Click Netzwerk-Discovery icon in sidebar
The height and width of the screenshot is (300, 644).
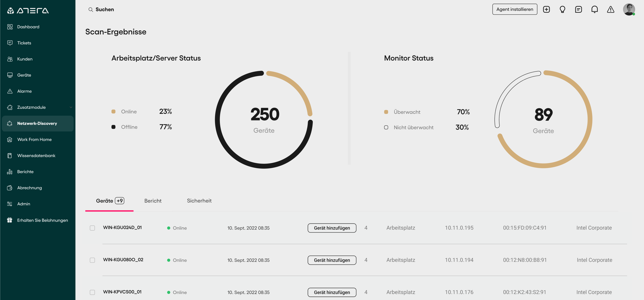10,123
